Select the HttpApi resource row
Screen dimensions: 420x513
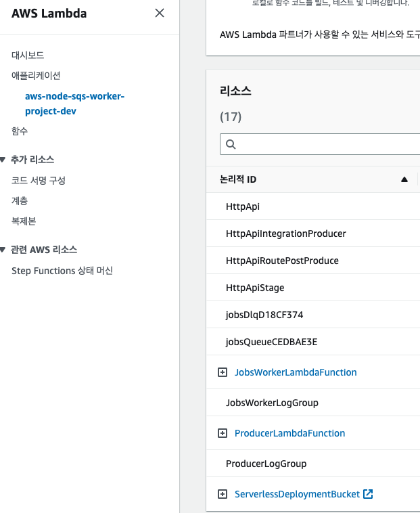click(x=313, y=206)
